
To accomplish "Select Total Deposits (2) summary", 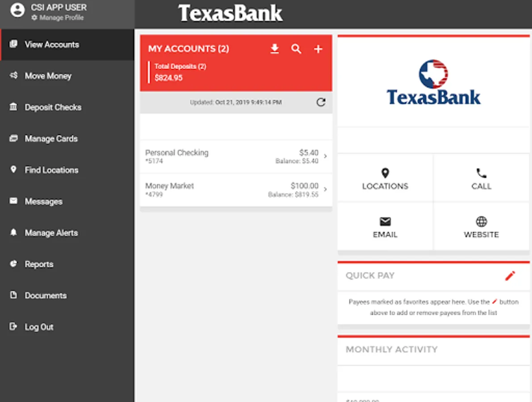I will [x=180, y=66].
